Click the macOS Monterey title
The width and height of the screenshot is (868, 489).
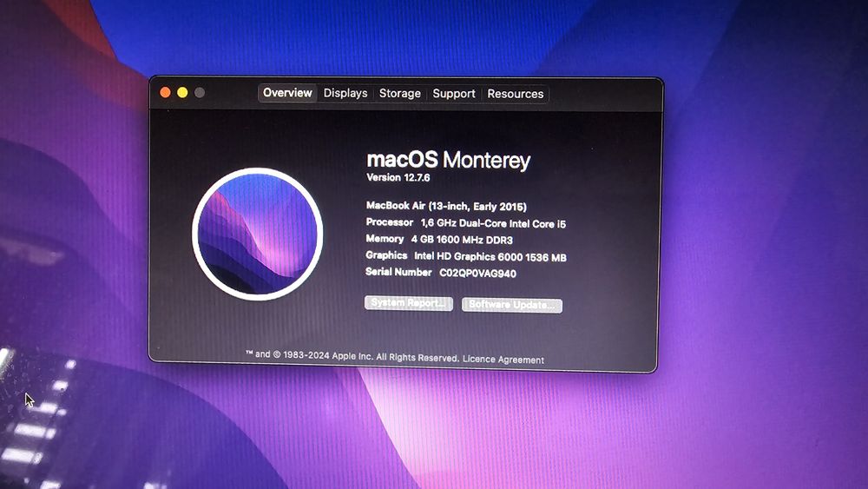coord(449,160)
